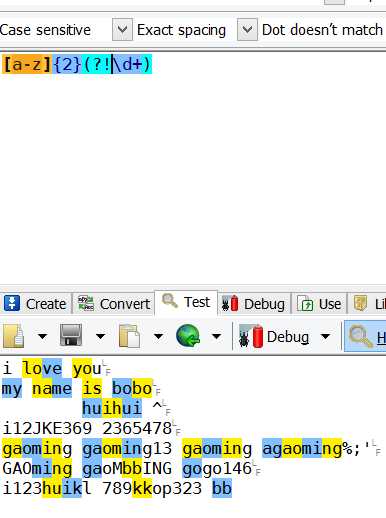The image size is (386, 518).
Task: Click '2365478' in the test text
Action: coord(137,428)
